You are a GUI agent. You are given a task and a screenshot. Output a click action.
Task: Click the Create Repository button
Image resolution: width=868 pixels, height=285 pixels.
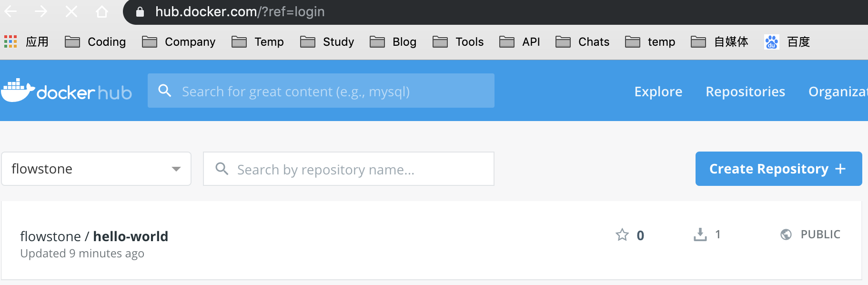pos(779,169)
